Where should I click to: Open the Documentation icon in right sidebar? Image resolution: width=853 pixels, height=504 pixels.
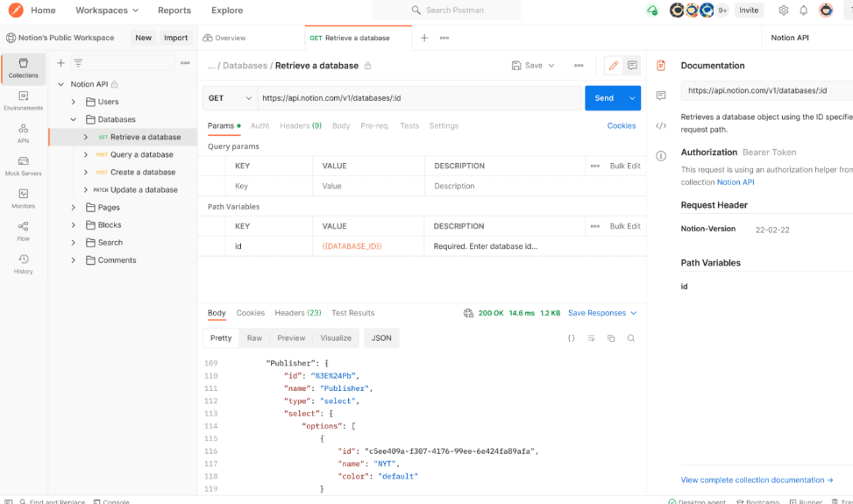click(x=661, y=65)
